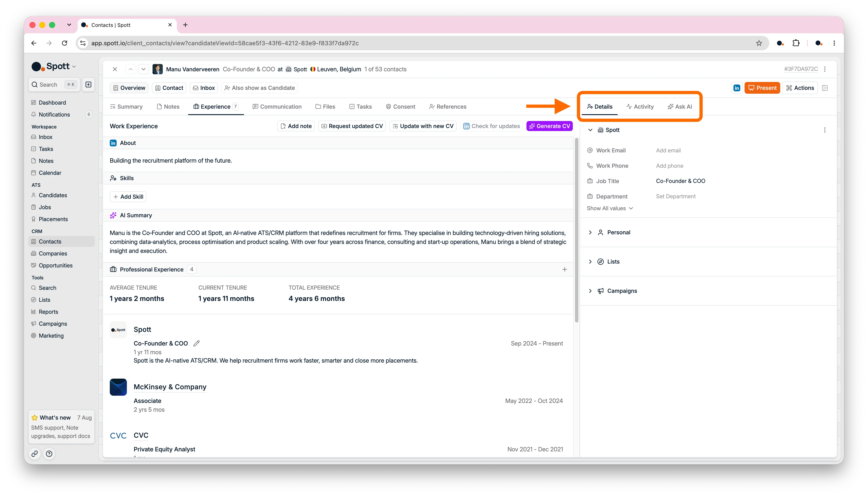Click the contact's profile photo thumbnail
This screenshot has height=496, width=868.
[157, 69]
